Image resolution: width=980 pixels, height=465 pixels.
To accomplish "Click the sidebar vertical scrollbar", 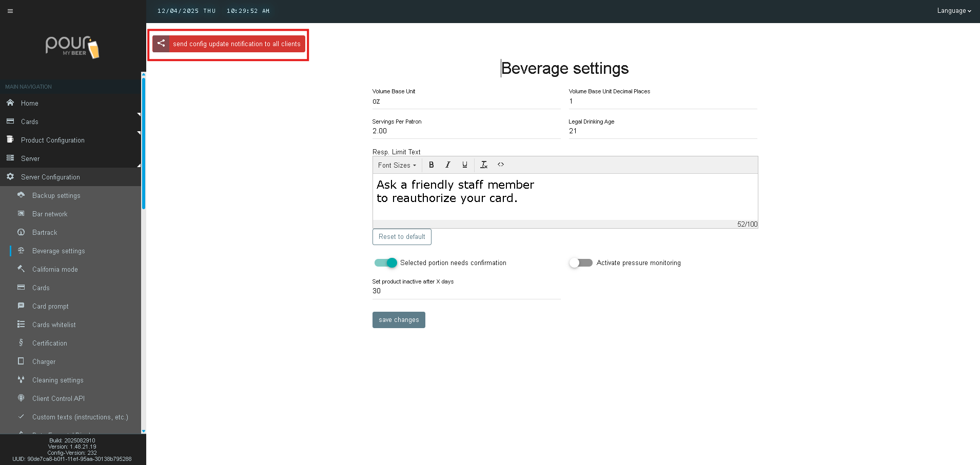I will pyautogui.click(x=144, y=144).
